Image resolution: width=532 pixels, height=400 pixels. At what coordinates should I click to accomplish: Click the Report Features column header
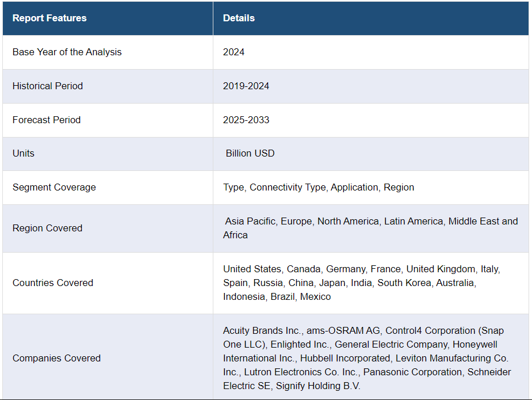click(49, 18)
